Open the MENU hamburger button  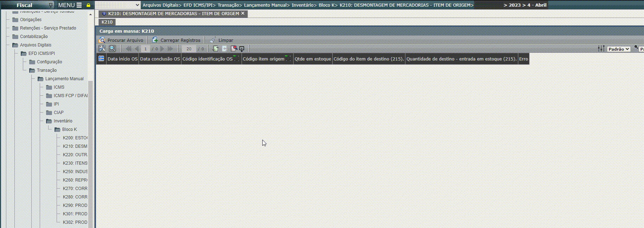point(70,5)
